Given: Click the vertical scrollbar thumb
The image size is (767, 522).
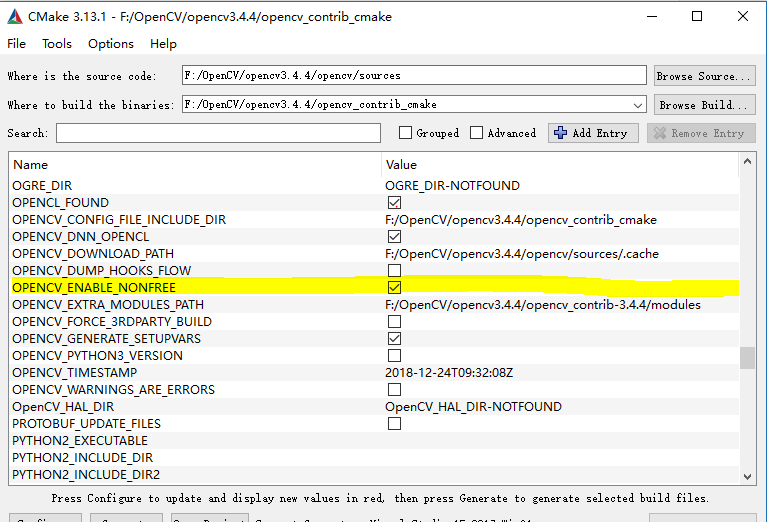Looking at the screenshot, I should tap(747, 358).
